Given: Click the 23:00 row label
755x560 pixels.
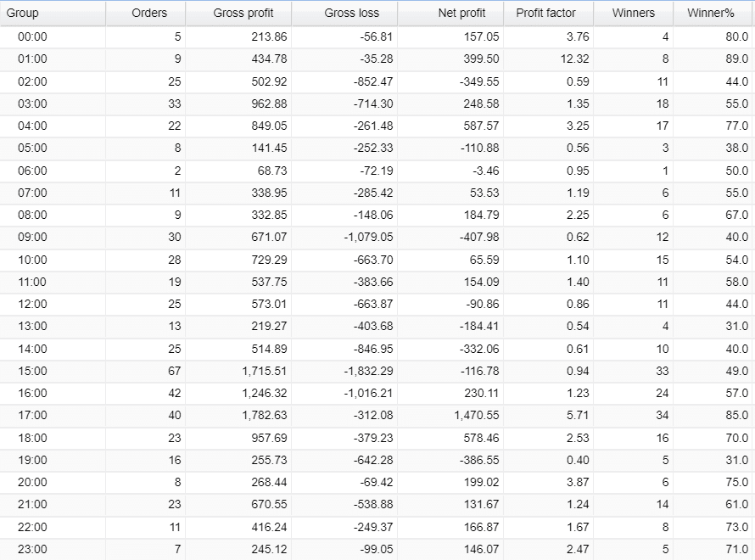Looking at the screenshot, I should [32, 549].
